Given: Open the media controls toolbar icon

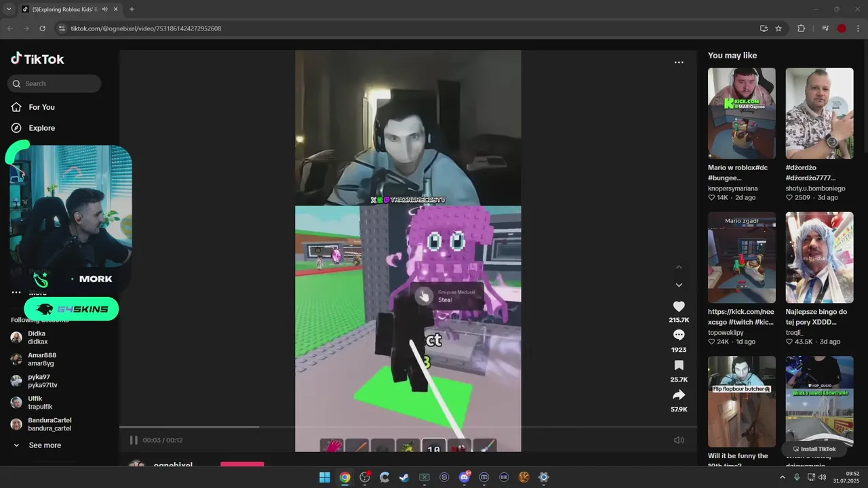Looking at the screenshot, I should coord(825,28).
